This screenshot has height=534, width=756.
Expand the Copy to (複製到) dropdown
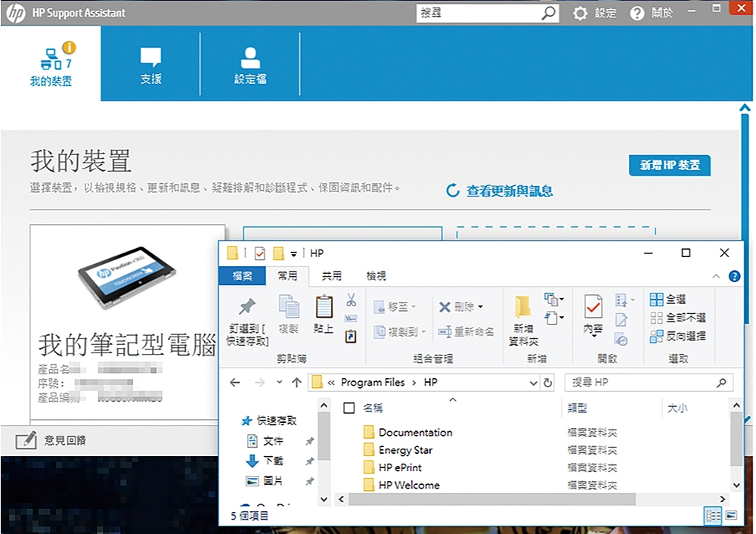click(423, 332)
